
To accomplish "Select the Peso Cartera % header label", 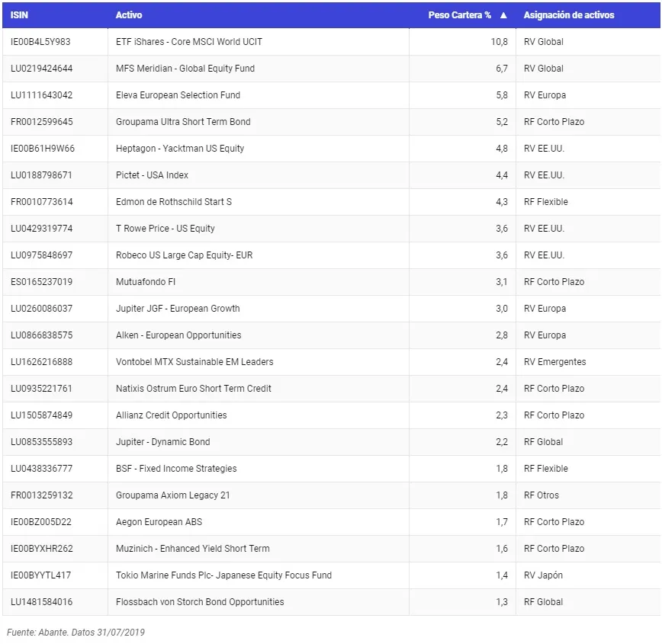I will click(x=459, y=15).
